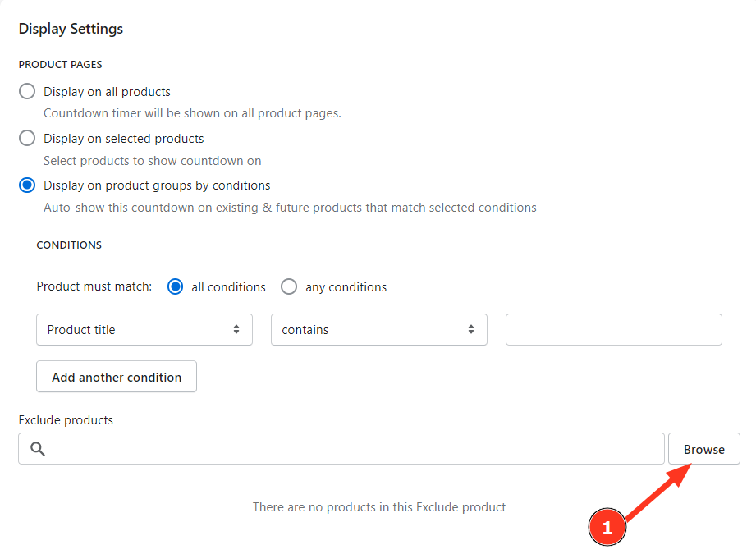The image size is (756, 554).
Task: Click the red numbered "1" marker
Action: coord(607,529)
